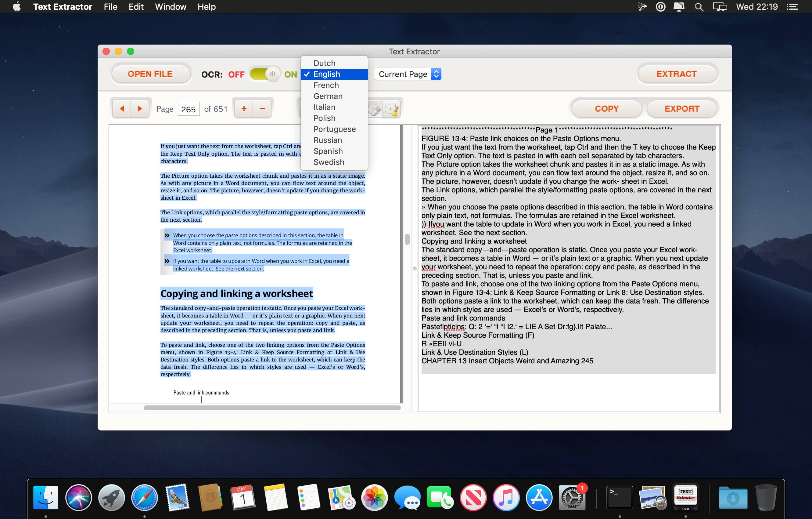812x519 pixels.
Task: Open News app from the Dock
Action: click(x=473, y=497)
